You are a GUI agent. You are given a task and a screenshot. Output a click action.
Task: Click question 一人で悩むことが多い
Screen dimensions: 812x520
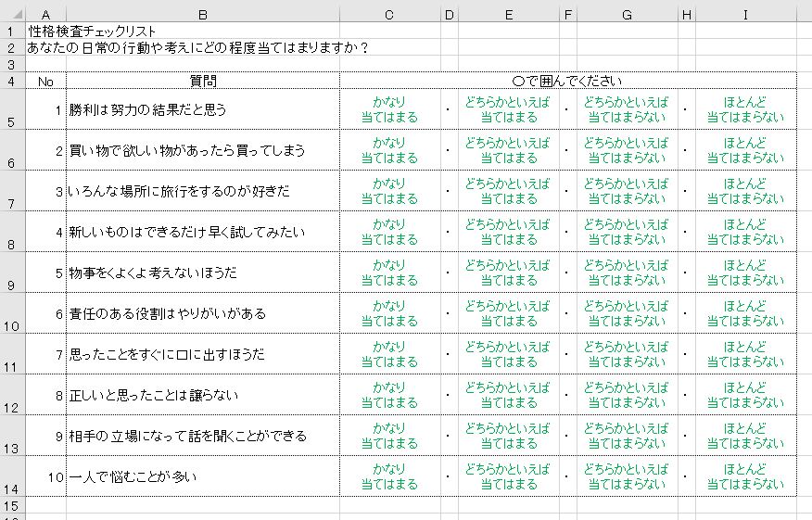(x=133, y=476)
